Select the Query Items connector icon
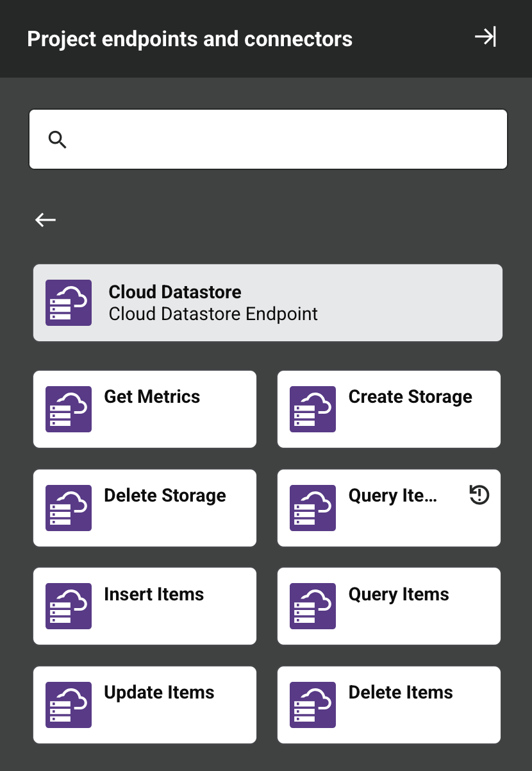 click(x=313, y=606)
